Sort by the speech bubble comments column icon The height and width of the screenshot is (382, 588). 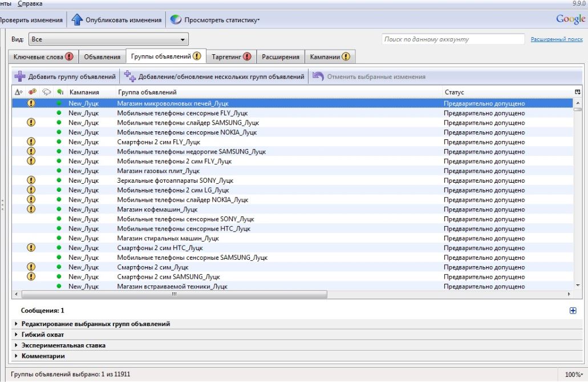(47, 92)
